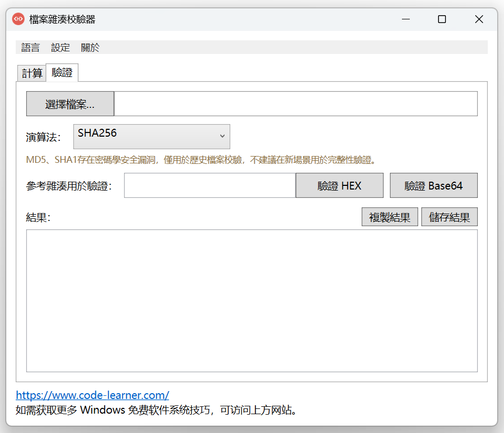
Task: Click the MD5、SHA1 security warning text
Action: point(201,160)
